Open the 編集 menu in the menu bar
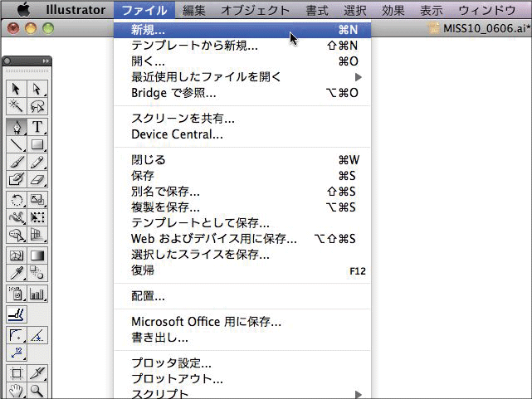The image size is (532, 399). [x=194, y=10]
